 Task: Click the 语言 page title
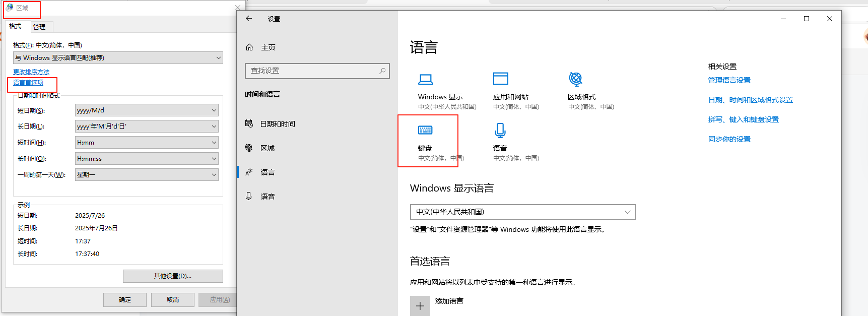pos(424,47)
